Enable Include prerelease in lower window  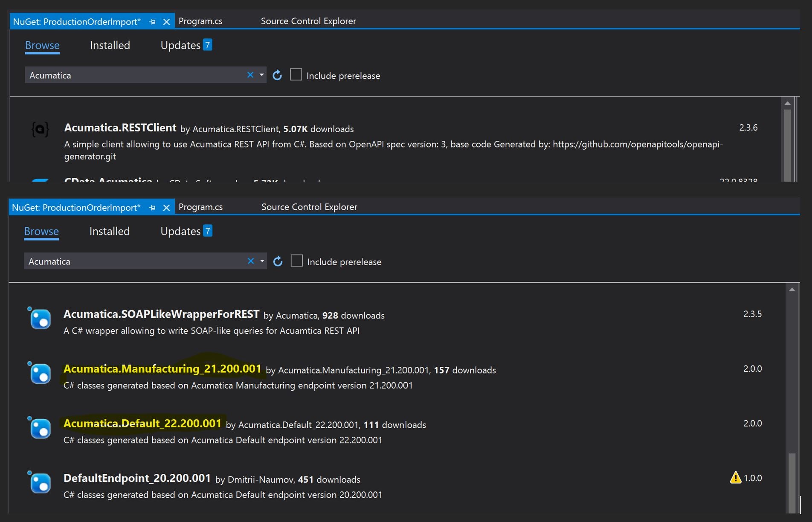pyautogui.click(x=297, y=261)
